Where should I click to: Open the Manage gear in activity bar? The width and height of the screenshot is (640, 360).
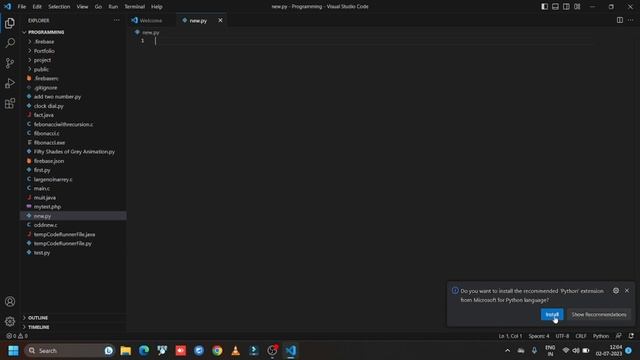tap(10, 322)
